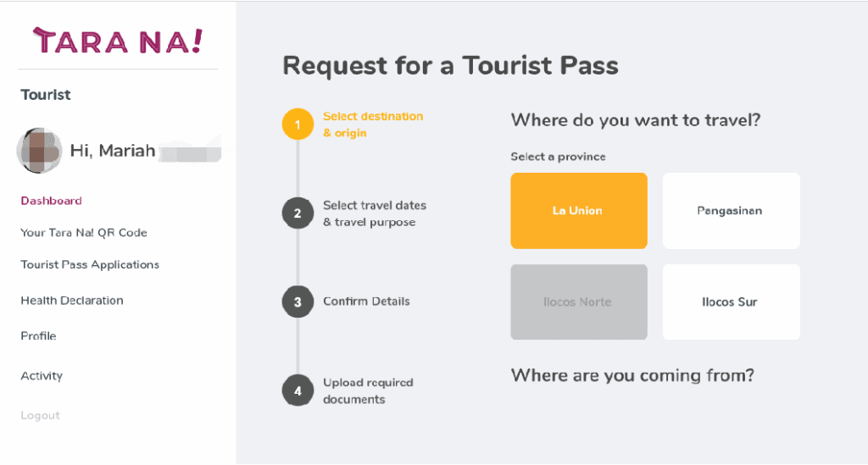Click step 2 circle indicator
The image size is (868, 465).
[298, 213]
